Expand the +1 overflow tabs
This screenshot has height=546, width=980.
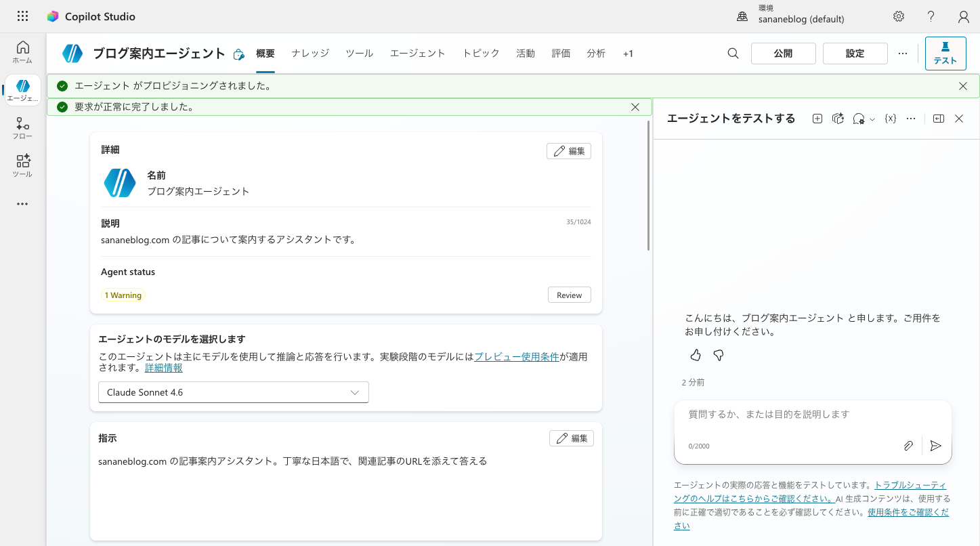629,54
